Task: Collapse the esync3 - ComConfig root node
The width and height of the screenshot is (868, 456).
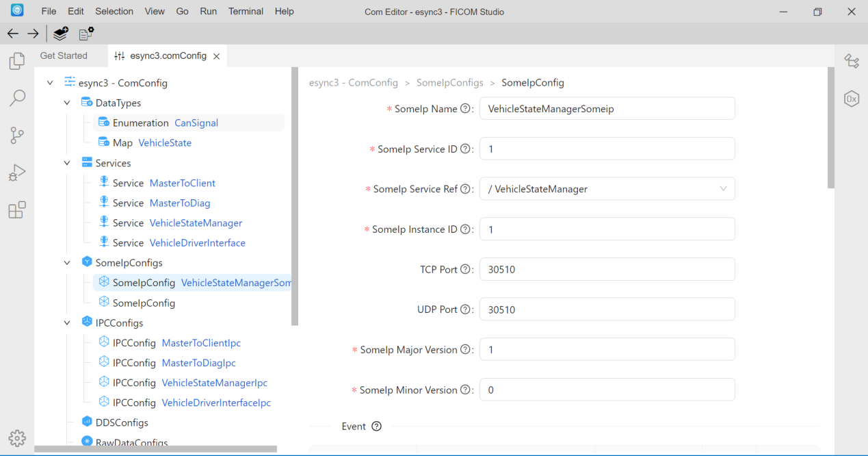Action: click(50, 83)
